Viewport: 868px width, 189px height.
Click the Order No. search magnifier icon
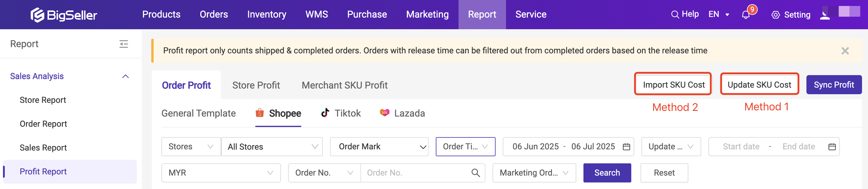click(x=476, y=173)
